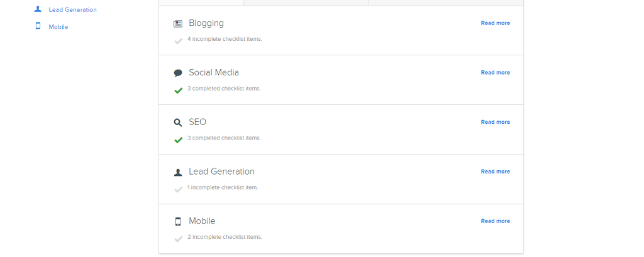The width and height of the screenshot is (644, 257).
Task: Read more about Social Media
Action: (x=496, y=72)
